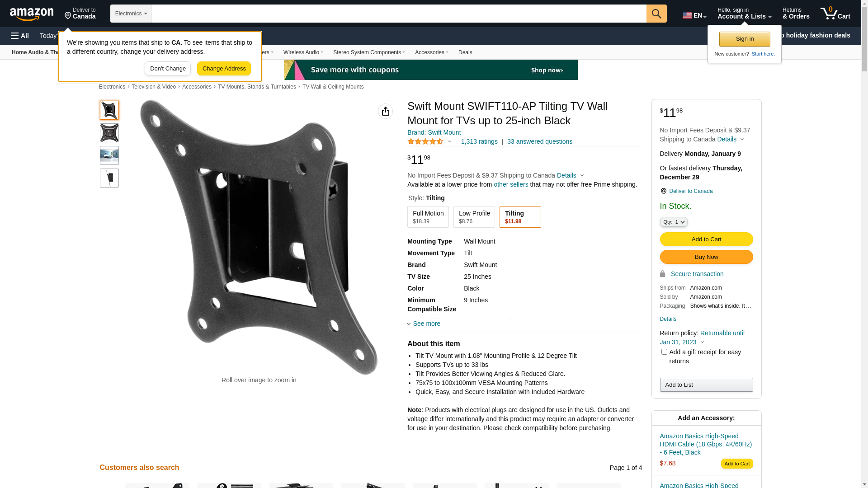Click the Change Address button
The height and width of the screenshot is (488, 868).
(x=224, y=69)
